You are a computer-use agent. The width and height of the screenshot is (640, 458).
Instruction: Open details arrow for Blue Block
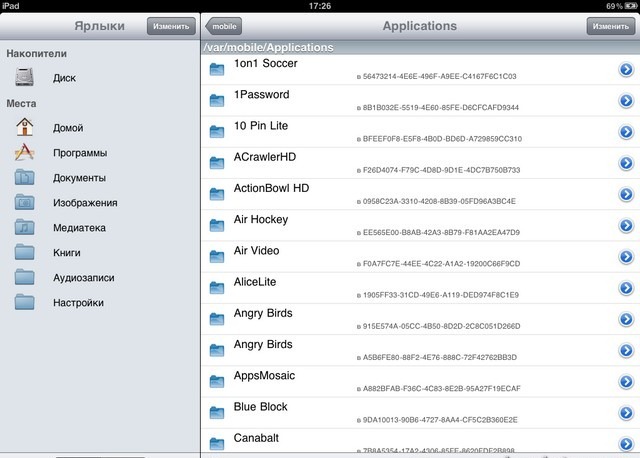[626, 413]
